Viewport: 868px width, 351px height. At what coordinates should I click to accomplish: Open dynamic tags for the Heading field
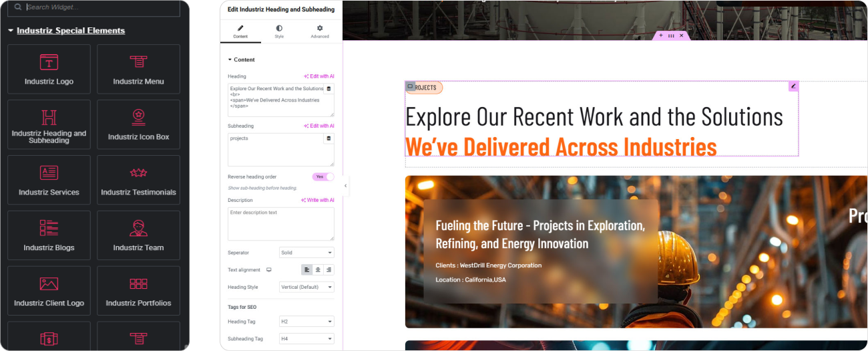[328, 89]
